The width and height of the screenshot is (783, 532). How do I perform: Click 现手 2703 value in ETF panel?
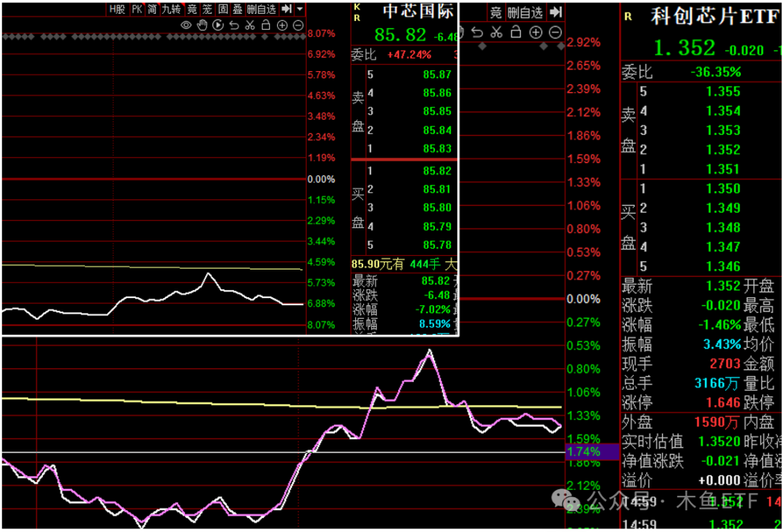[725, 364]
